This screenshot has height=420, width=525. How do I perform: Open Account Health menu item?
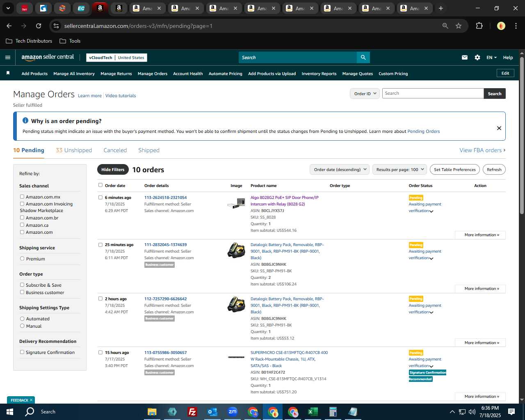pyautogui.click(x=188, y=74)
